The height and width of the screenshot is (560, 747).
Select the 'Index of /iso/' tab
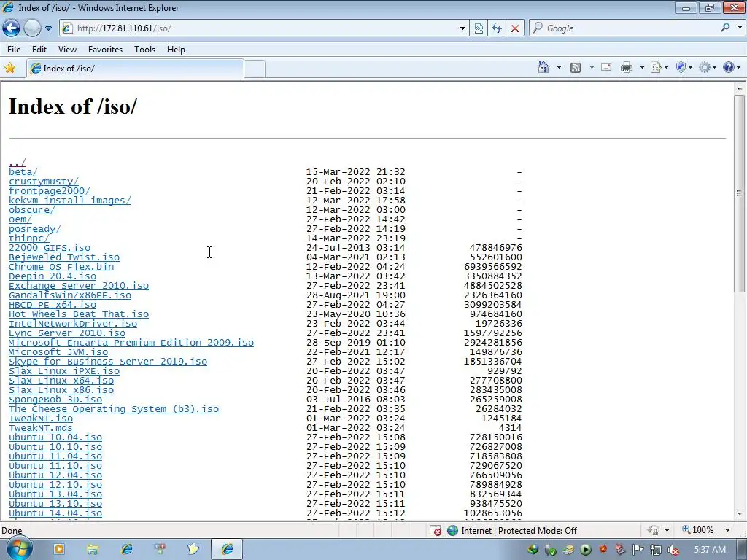point(135,69)
